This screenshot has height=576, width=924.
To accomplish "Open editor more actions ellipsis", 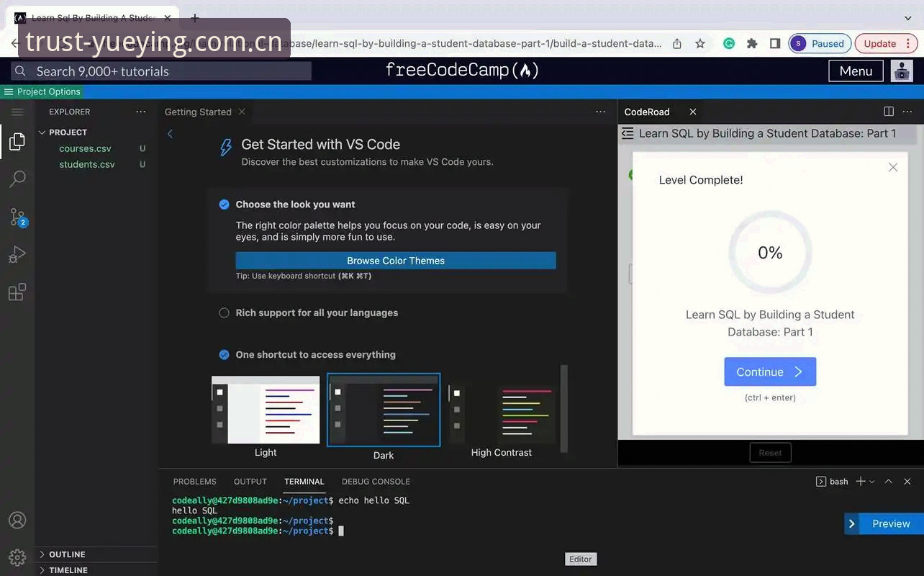I will 600,112.
